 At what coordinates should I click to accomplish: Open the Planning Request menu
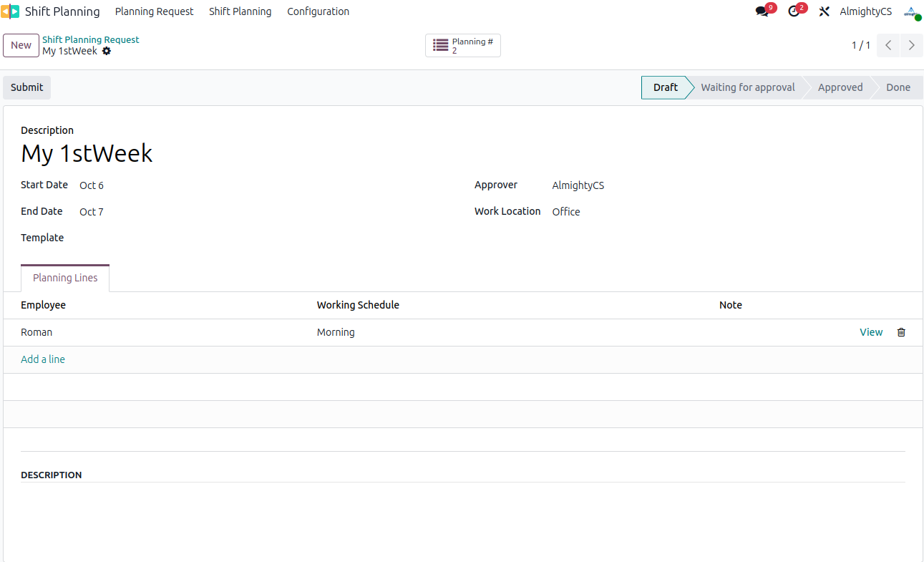[x=154, y=11]
